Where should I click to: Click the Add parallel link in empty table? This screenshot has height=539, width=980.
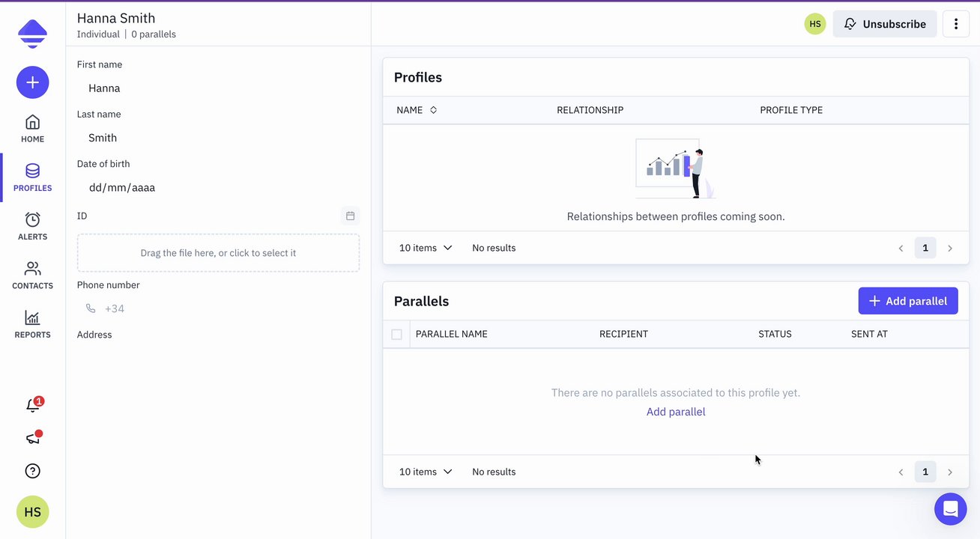point(676,412)
